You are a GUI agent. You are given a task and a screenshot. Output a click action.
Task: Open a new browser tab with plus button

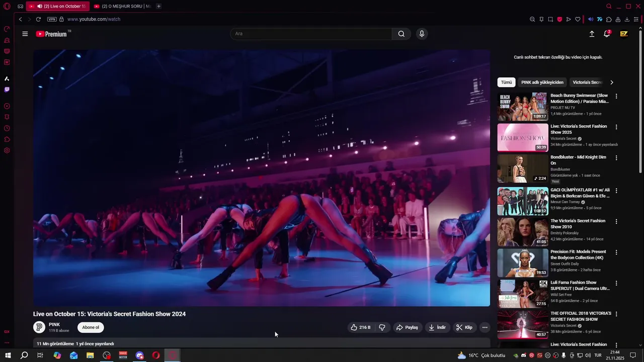tap(158, 6)
